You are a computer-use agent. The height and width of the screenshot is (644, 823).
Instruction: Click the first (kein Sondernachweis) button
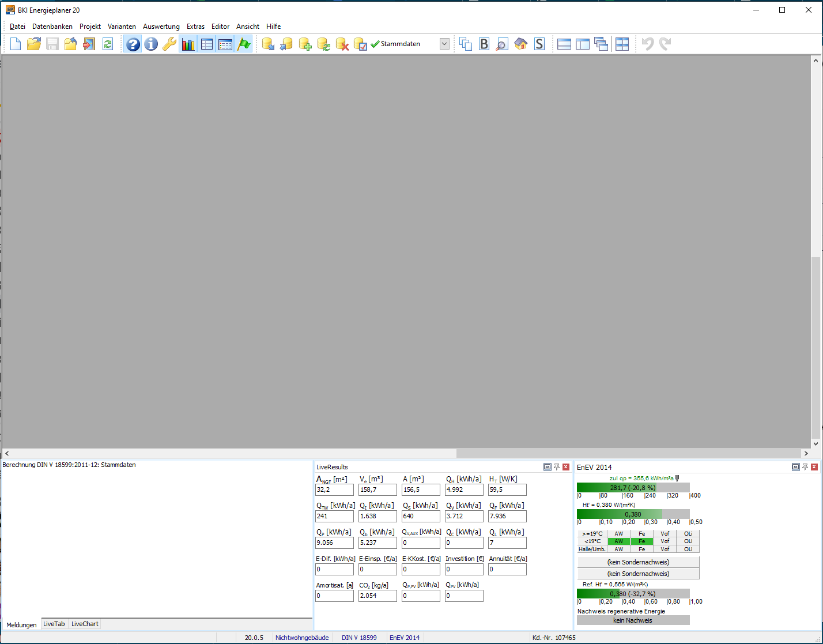tap(638, 562)
